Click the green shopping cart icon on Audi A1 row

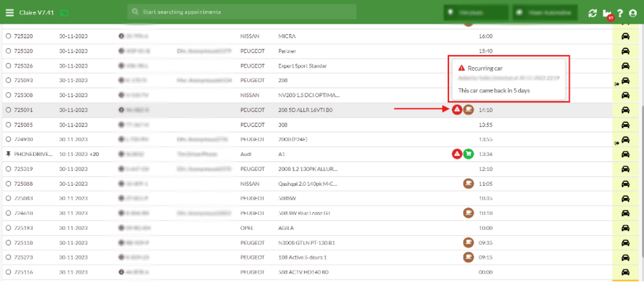468,154
